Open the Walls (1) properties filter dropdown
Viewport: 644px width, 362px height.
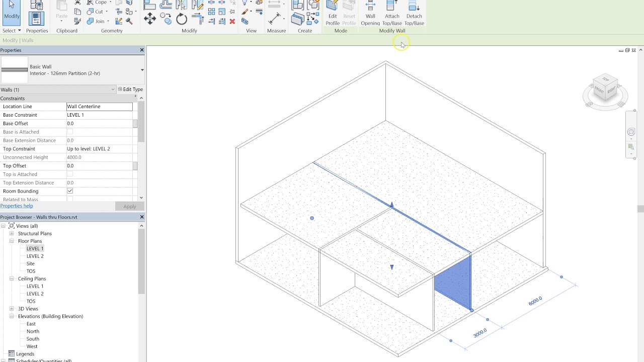point(113,89)
